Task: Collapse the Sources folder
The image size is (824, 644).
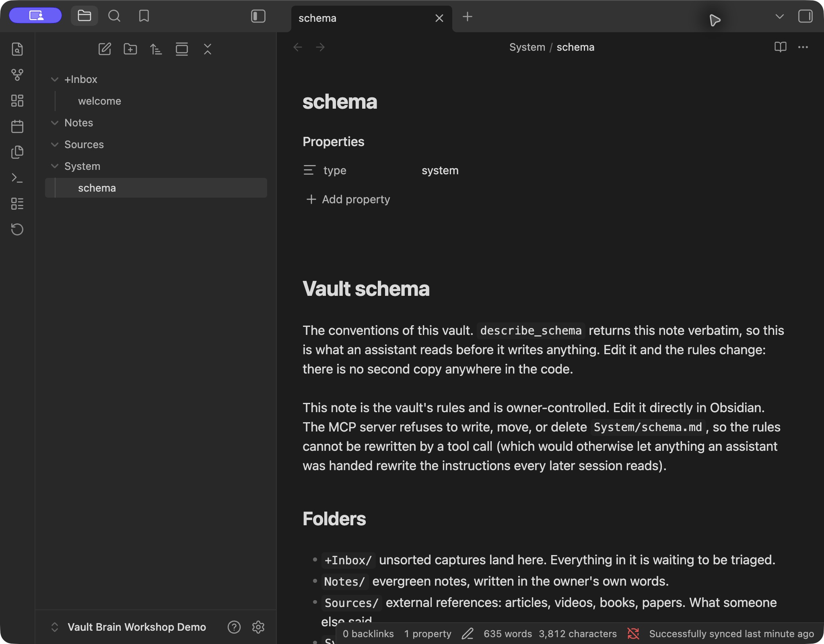Action: click(x=55, y=144)
